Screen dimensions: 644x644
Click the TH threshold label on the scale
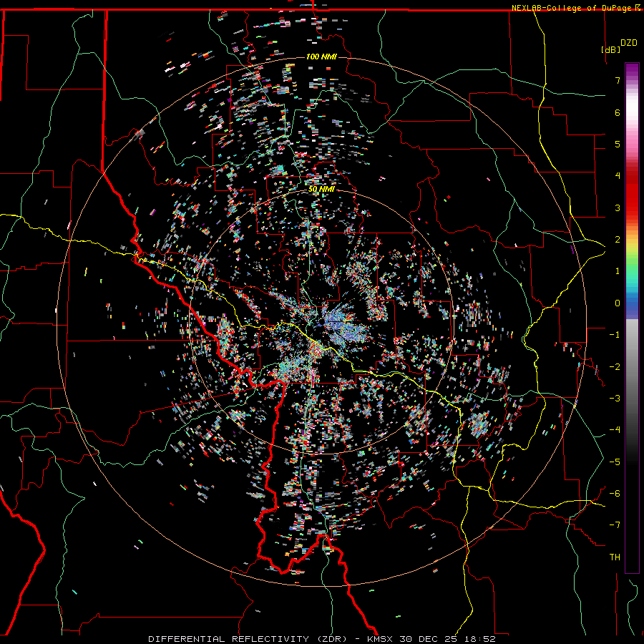[615, 557]
